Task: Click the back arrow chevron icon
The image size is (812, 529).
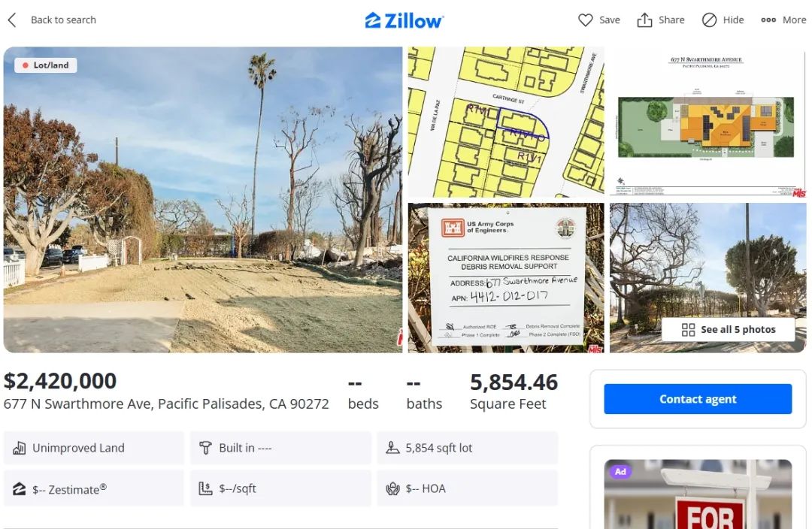Action: tap(12, 20)
